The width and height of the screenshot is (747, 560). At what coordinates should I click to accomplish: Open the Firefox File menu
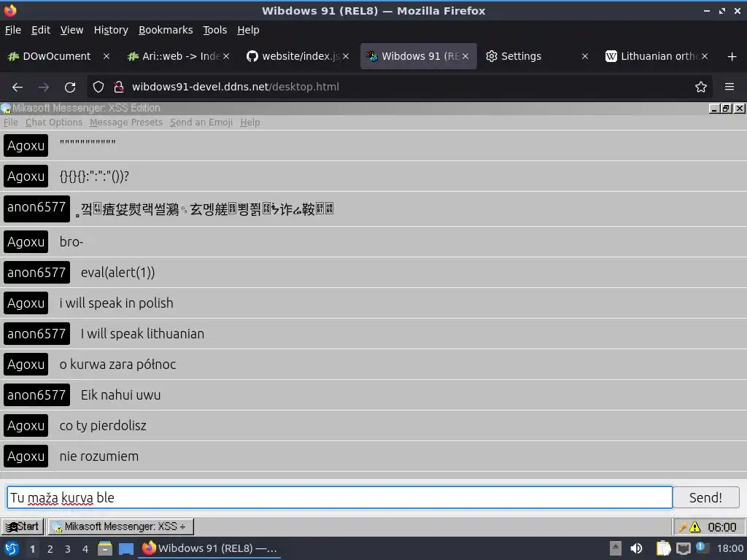pyautogui.click(x=13, y=30)
